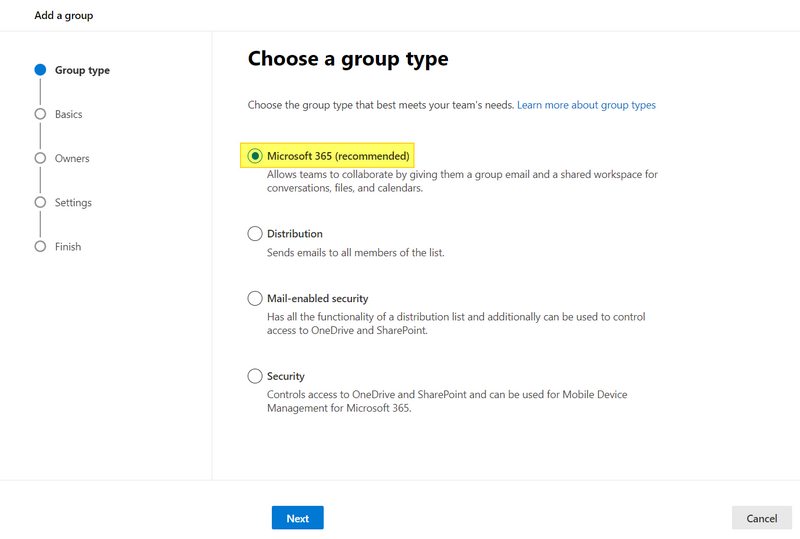This screenshot has width=800, height=539.
Task: Choose the Mail-enabled security radio button
Action: click(255, 298)
